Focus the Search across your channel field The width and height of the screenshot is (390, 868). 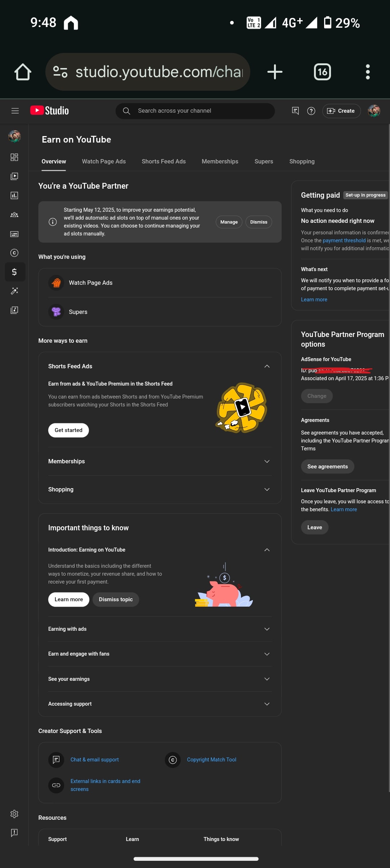coord(195,111)
